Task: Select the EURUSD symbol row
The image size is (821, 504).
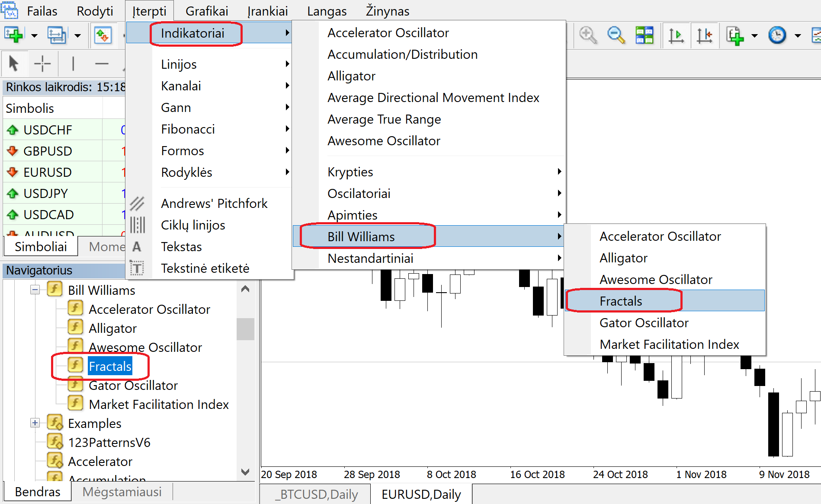Action: tap(64, 172)
